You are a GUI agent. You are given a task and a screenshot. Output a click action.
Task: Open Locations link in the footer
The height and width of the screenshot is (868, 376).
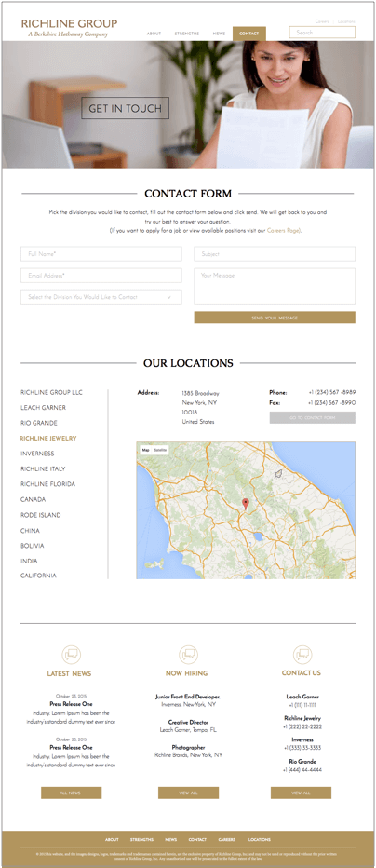pyautogui.click(x=260, y=840)
